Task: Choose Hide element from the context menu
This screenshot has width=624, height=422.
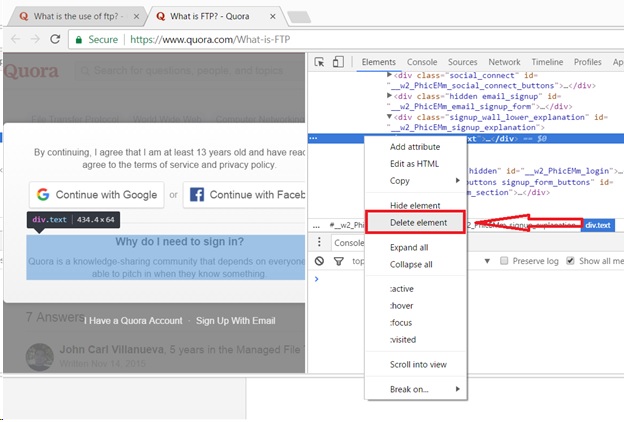Action: point(415,205)
